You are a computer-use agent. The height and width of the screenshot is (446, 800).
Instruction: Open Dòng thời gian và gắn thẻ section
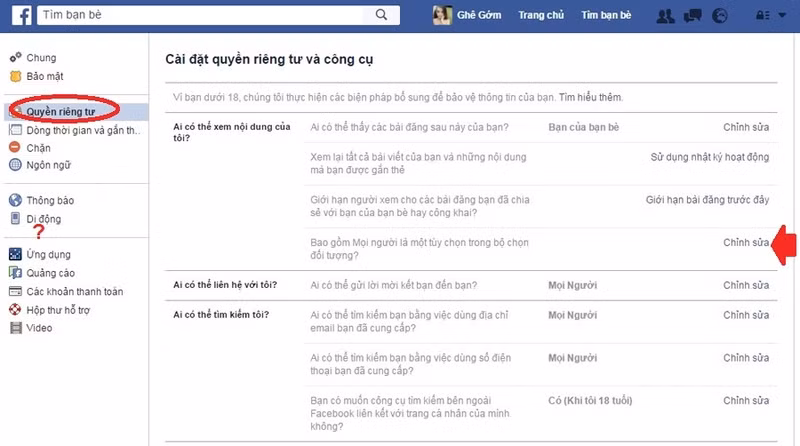click(x=83, y=130)
